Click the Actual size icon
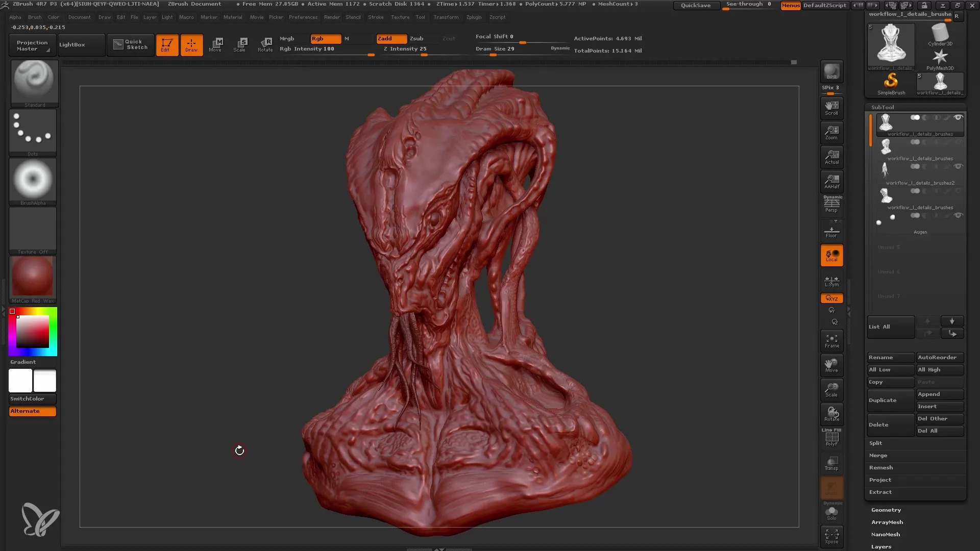Viewport: 980px width, 551px height. tap(831, 157)
